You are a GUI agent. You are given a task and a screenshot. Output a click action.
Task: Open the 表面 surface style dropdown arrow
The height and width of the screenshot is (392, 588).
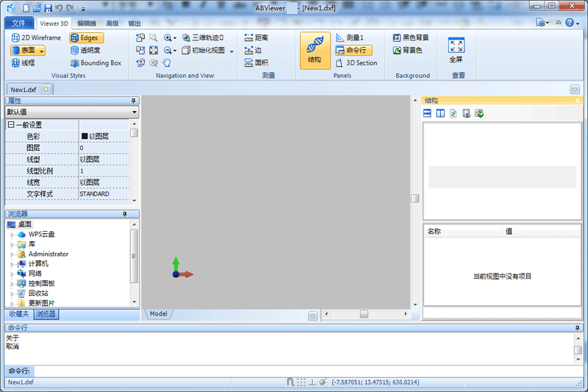pos(42,51)
